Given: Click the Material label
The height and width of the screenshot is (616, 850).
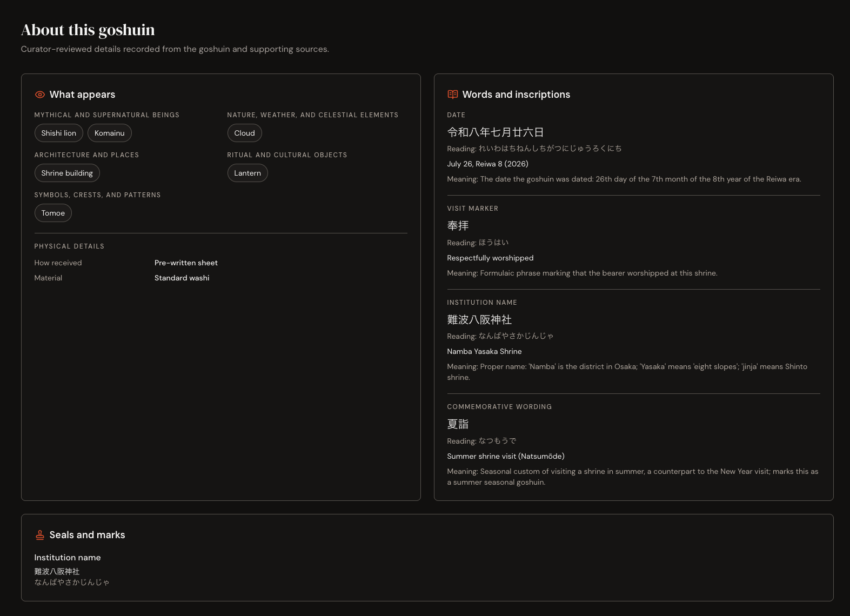Looking at the screenshot, I should 49,278.
